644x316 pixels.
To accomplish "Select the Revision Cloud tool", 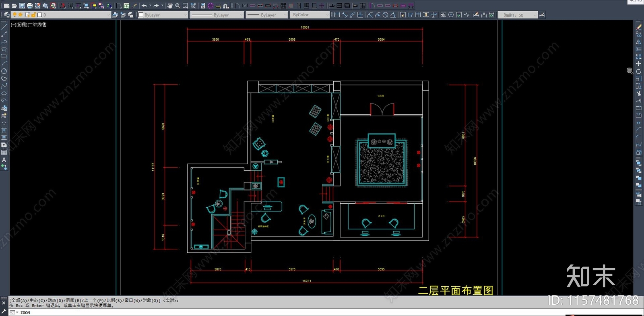I will (4, 78).
